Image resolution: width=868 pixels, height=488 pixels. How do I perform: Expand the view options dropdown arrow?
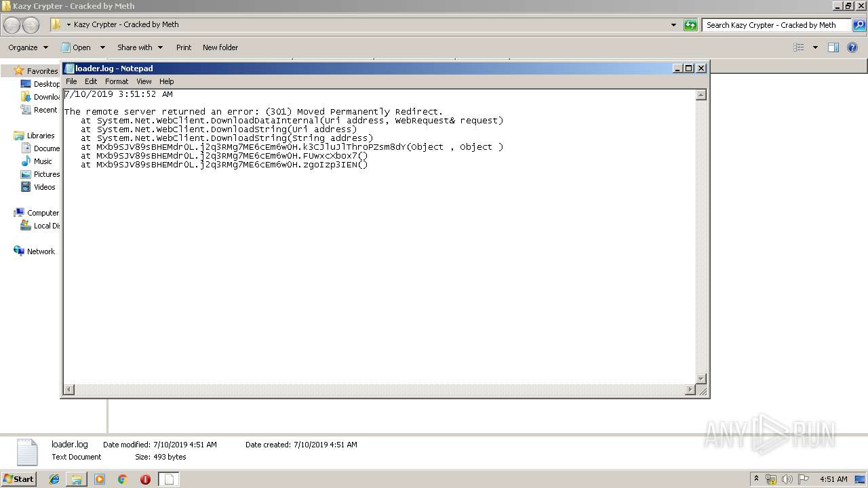(815, 47)
